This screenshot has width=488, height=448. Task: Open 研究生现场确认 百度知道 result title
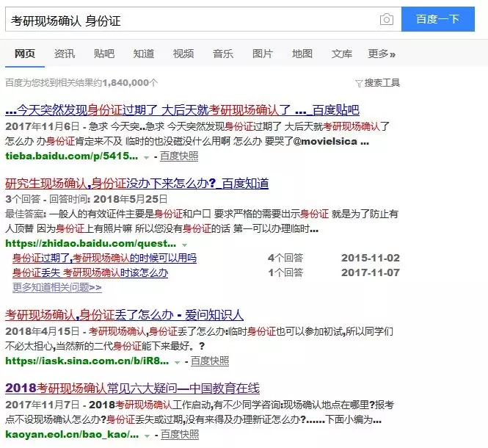point(136,183)
